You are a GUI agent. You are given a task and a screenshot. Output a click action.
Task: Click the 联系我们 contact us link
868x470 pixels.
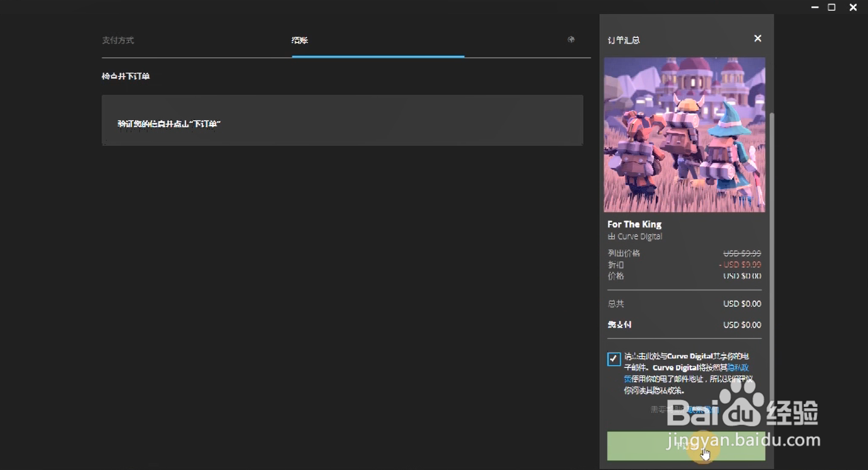(702, 409)
